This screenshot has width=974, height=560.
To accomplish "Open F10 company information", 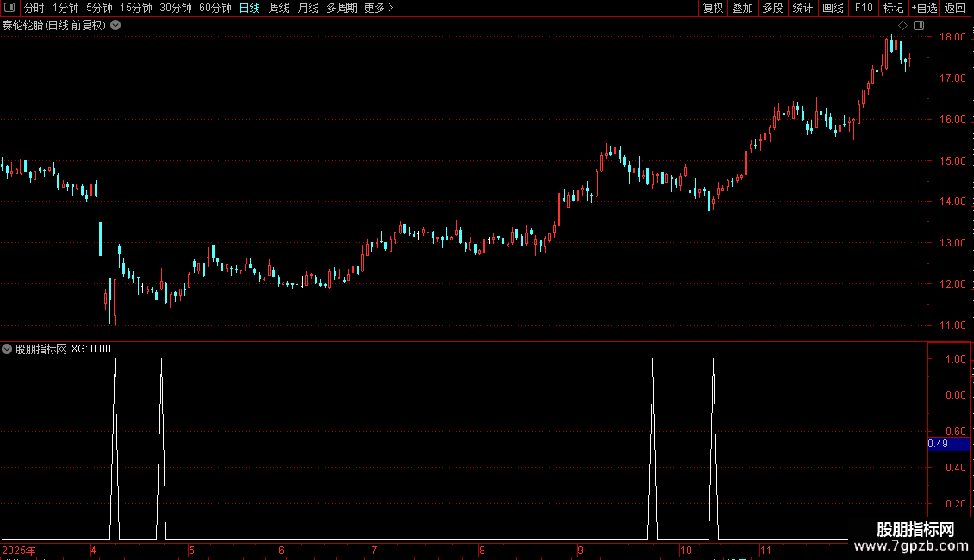I will coord(864,8).
